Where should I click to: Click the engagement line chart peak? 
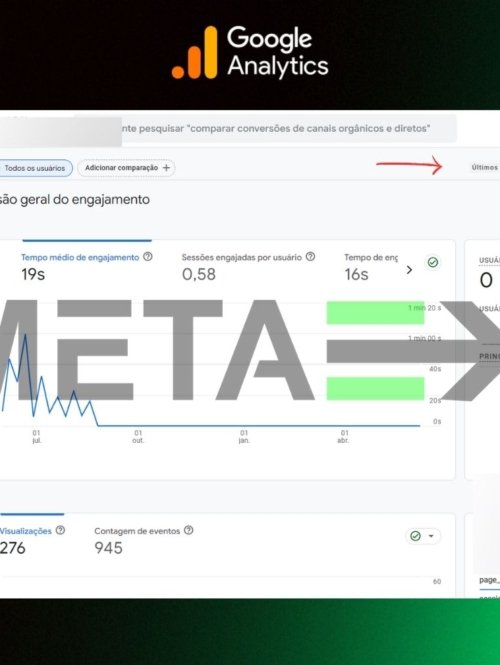pyautogui.click(x=25, y=335)
